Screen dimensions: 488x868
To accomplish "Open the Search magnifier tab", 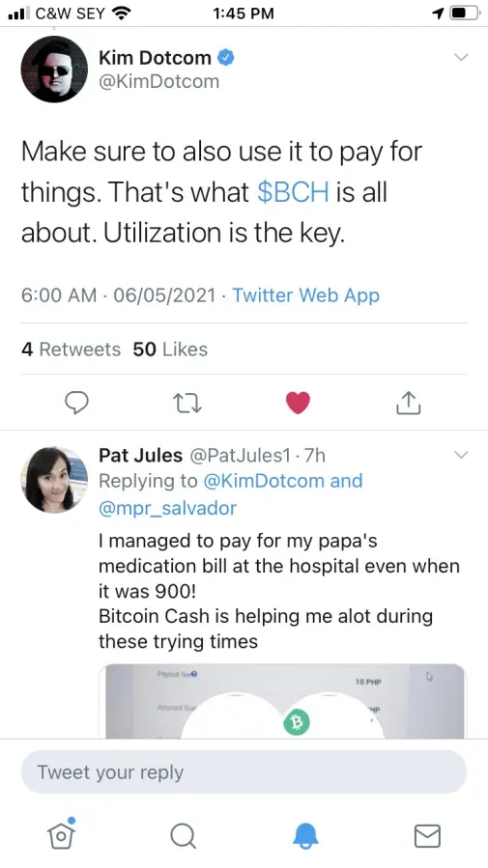I will (x=183, y=835).
